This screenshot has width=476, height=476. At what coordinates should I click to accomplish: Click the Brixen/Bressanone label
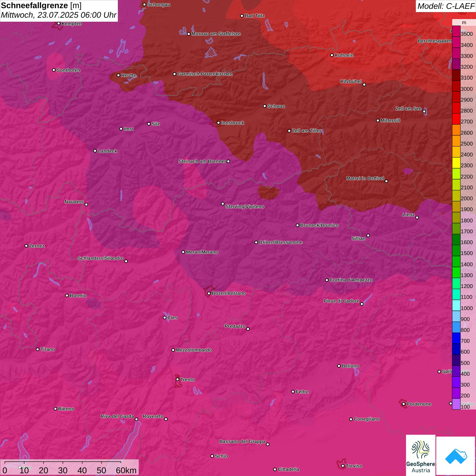pos(280,242)
